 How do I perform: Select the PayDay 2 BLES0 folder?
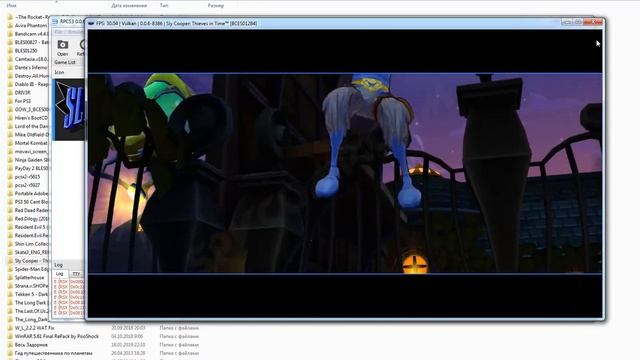31,168
